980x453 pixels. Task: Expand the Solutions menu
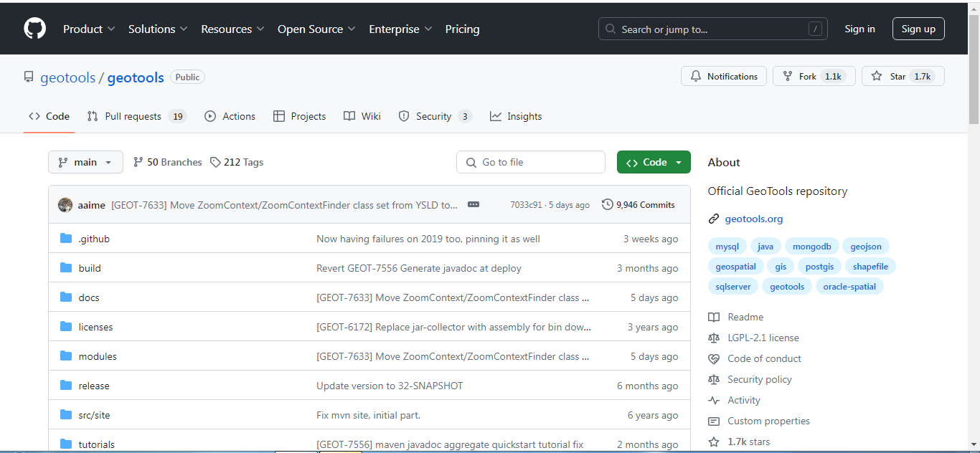pos(158,29)
